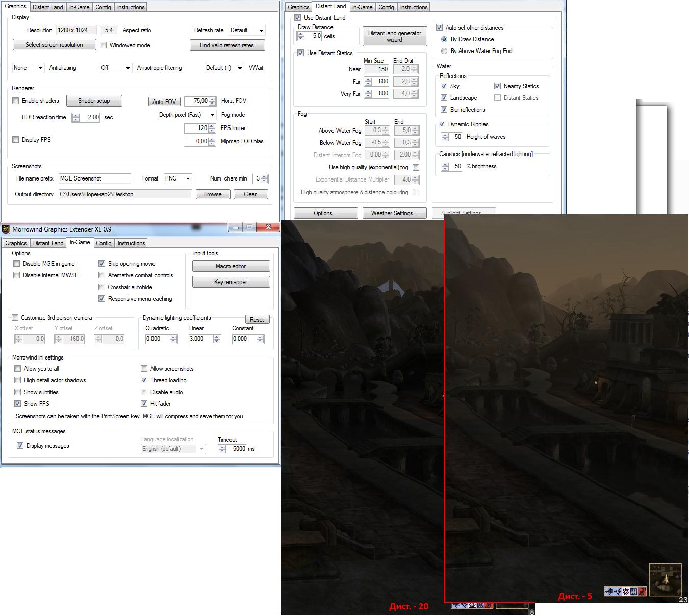Open the Anisotropic filtering dropdown
Screen dimensions: 689x616
[x=116, y=68]
